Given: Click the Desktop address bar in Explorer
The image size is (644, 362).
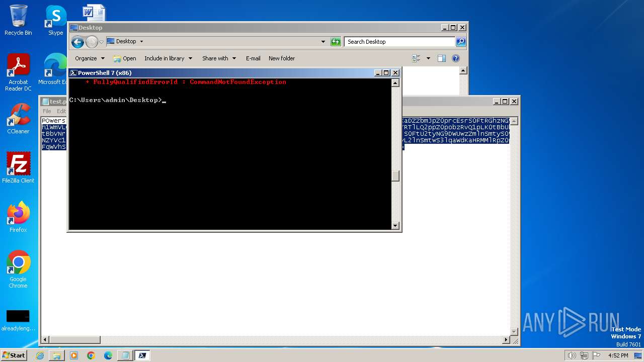Looking at the screenshot, I should tap(216, 42).
